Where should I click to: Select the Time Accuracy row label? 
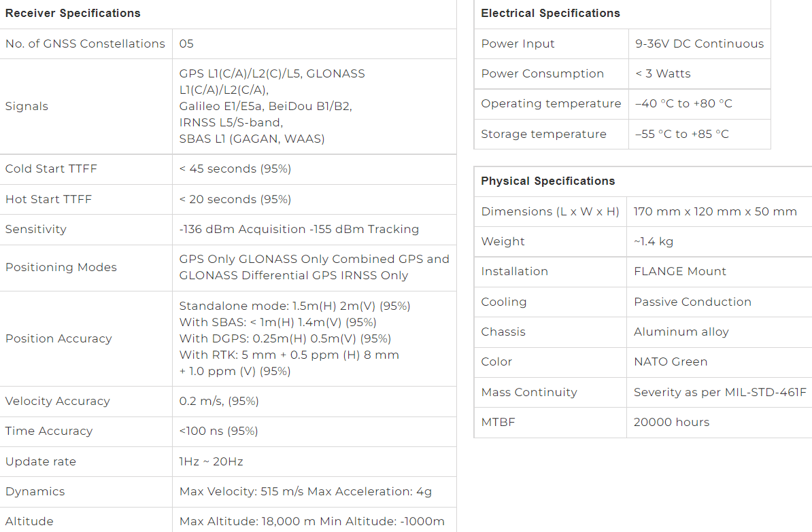point(49,431)
